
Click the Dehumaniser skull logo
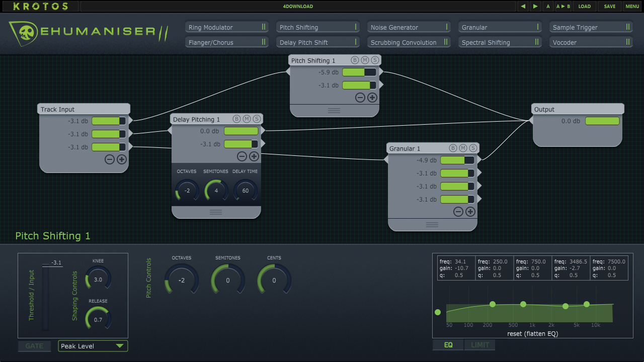pyautogui.click(x=23, y=33)
